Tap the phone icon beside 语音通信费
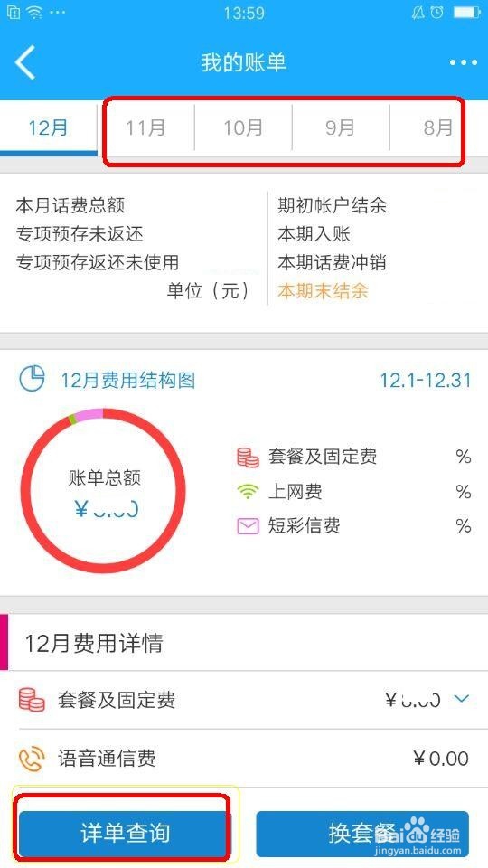This screenshot has width=488, height=868. click(32, 758)
